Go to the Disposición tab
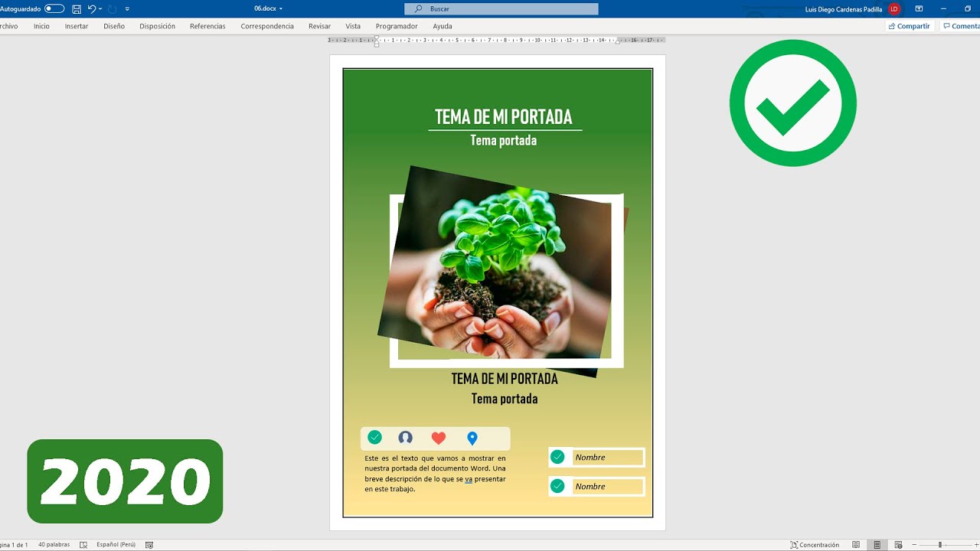The image size is (980, 551). (x=157, y=26)
